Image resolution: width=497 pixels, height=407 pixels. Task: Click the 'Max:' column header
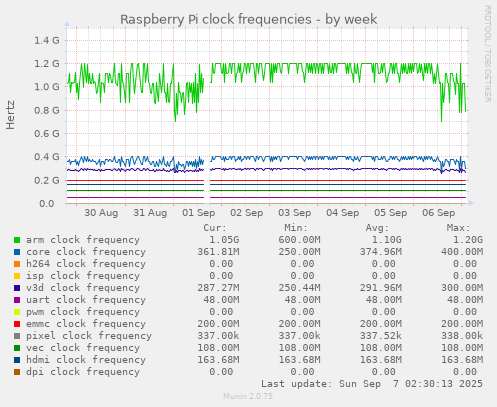(459, 228)
